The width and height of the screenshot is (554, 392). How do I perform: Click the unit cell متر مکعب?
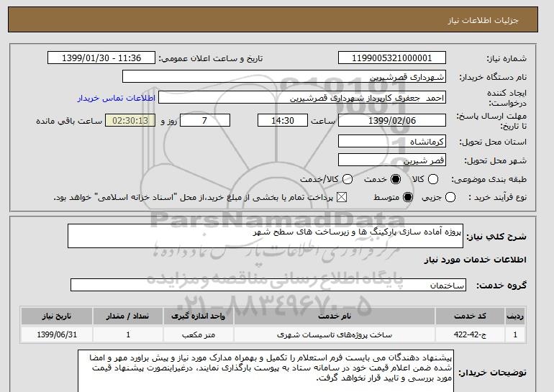[198, 334]
